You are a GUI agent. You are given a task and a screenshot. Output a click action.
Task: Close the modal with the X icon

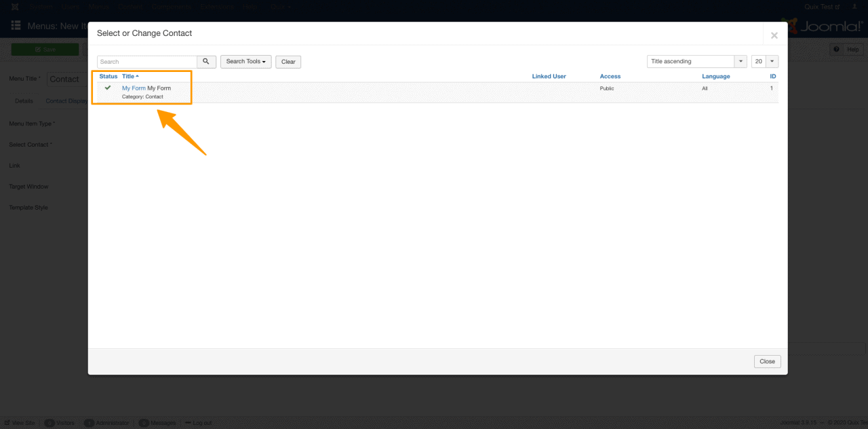pyautogui.click(x=774, y=35)
